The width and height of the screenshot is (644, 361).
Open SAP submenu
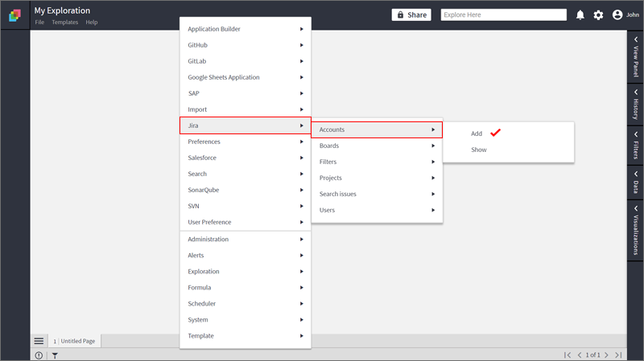(x=246, y=93)
